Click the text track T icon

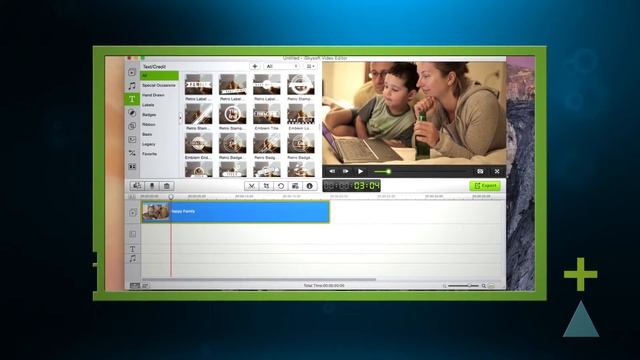click(132, 249)
